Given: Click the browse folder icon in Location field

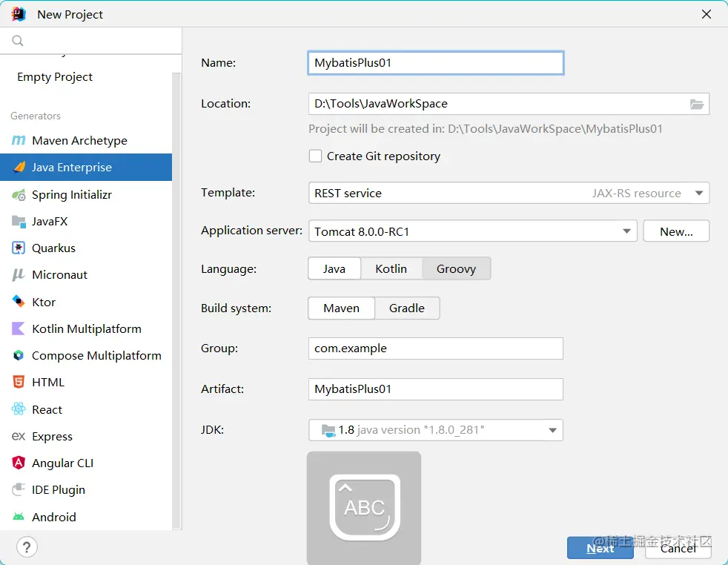Looking at the screenshot, I should click(x=696, y=104).
